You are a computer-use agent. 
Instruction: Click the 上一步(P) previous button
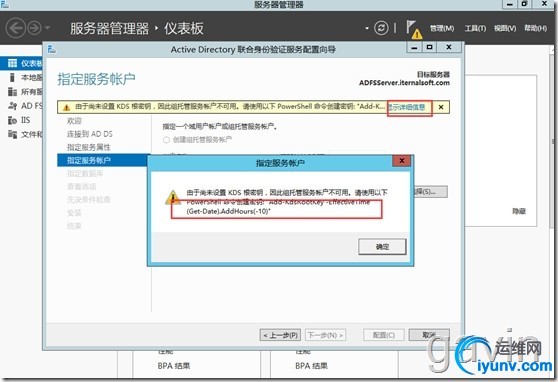click(280, 335)
